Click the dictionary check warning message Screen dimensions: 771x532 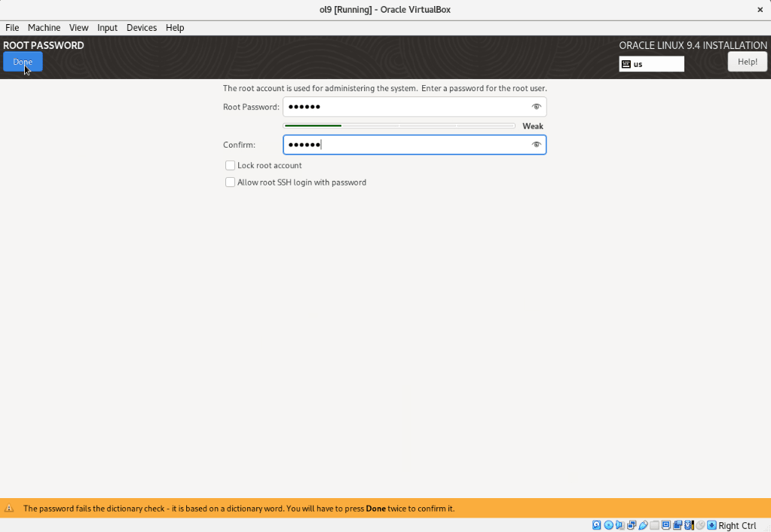coord(238,509)
